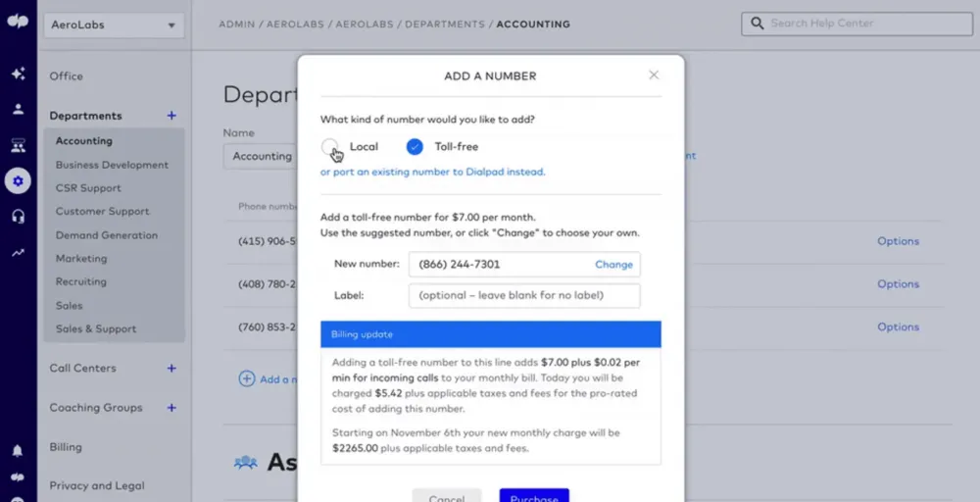Open the Coaching Groups section
Image resolution: width=980 pixels, height=502 pixels.
pos(96,408)
